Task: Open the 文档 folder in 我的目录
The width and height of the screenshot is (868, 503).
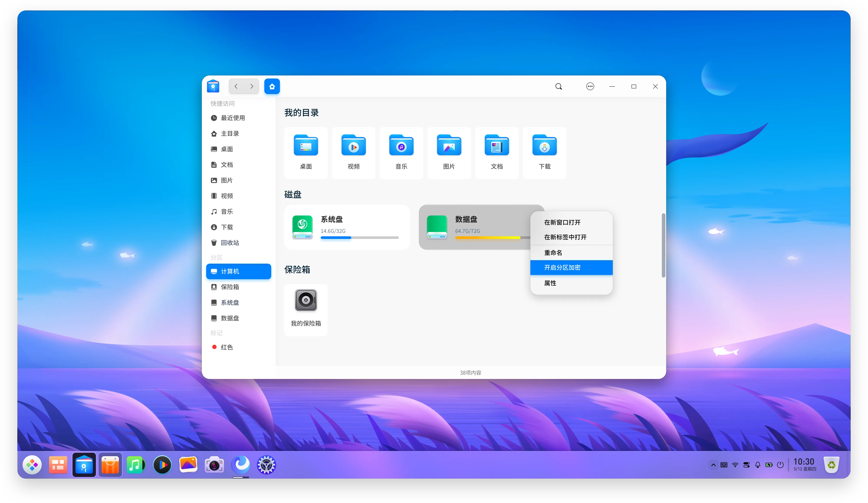Action: tap(497, 153)
